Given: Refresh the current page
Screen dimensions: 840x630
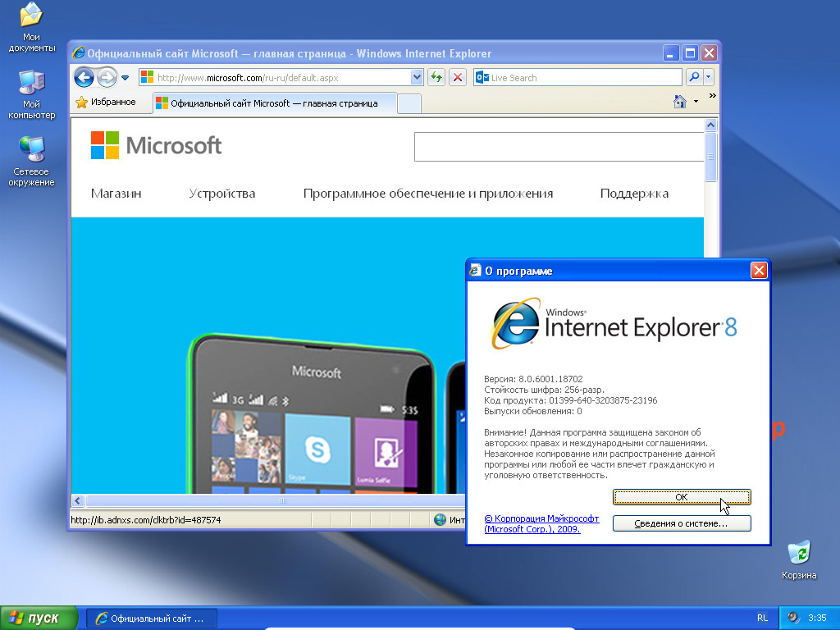Looking at the screenshot, I should [436, 76].
